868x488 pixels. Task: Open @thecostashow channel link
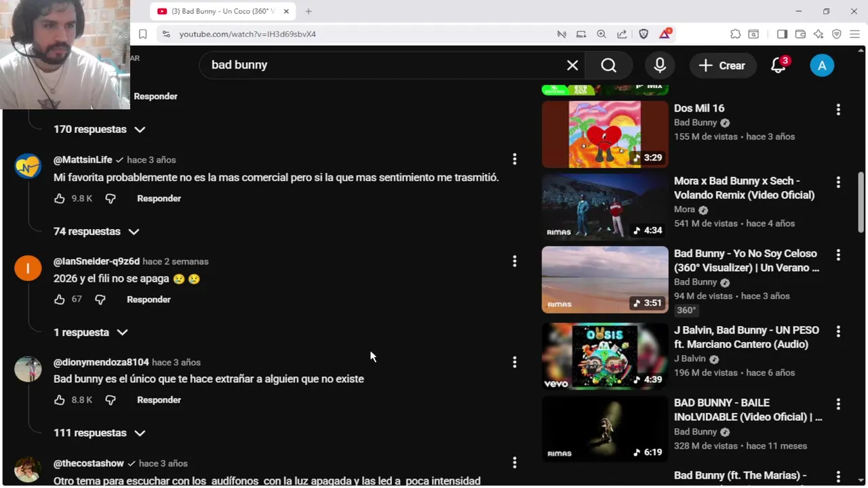click(89, 464)
